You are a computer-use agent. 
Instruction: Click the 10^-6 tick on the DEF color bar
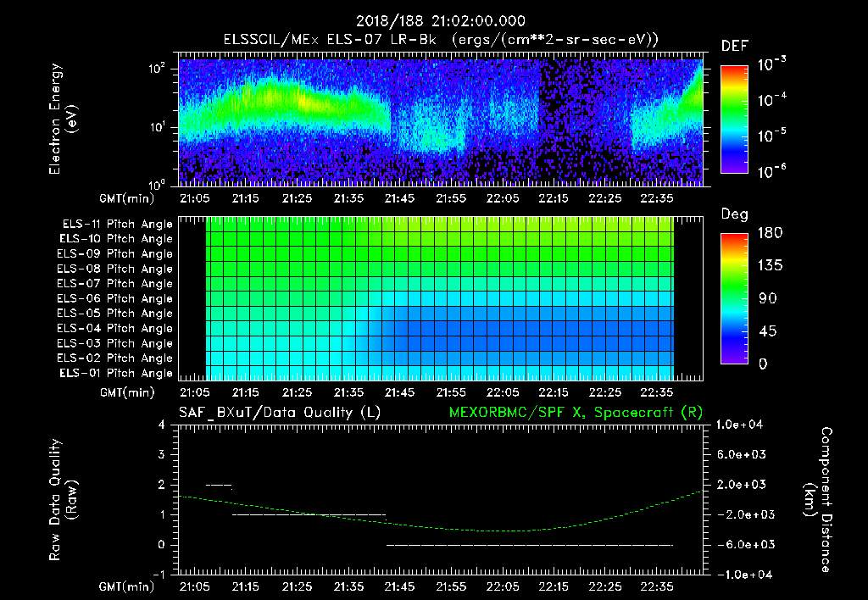[771, 171]
